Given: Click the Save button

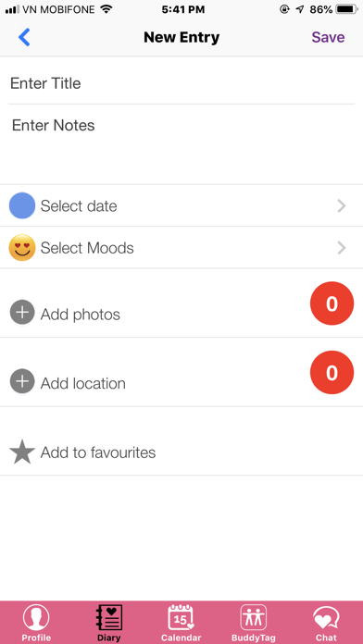Looking at the screenshot, I should [x=328, y=37].
